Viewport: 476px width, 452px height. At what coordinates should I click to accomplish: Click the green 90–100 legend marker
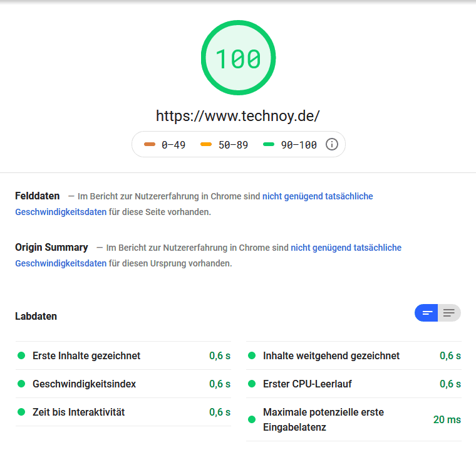pos(269,145)
